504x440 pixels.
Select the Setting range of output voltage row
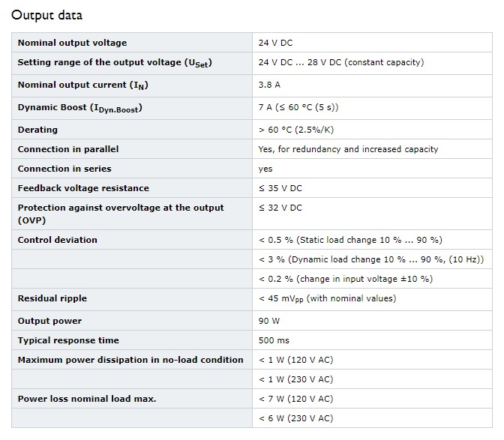pos(252,63)
